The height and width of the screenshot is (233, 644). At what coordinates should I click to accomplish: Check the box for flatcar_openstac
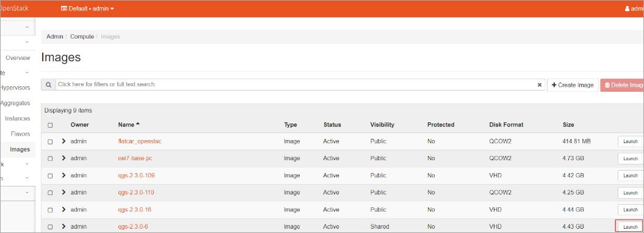click(50, 142)
